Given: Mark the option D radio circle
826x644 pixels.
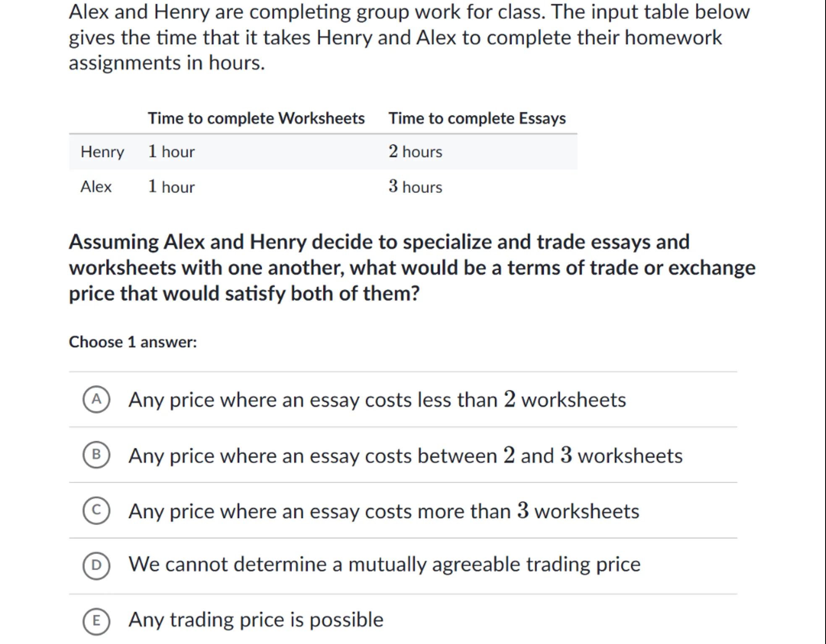Looking at the screenshot, I should click(x=96, y=565).
